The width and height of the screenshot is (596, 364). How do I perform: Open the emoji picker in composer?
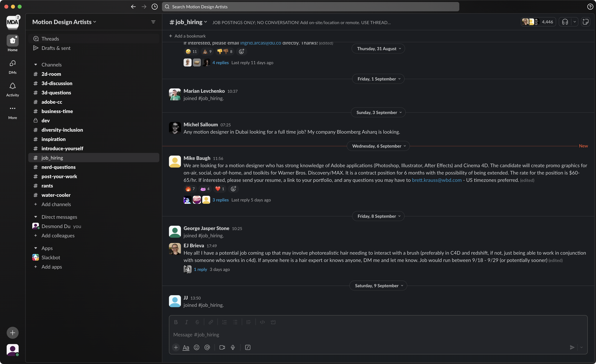196,347
